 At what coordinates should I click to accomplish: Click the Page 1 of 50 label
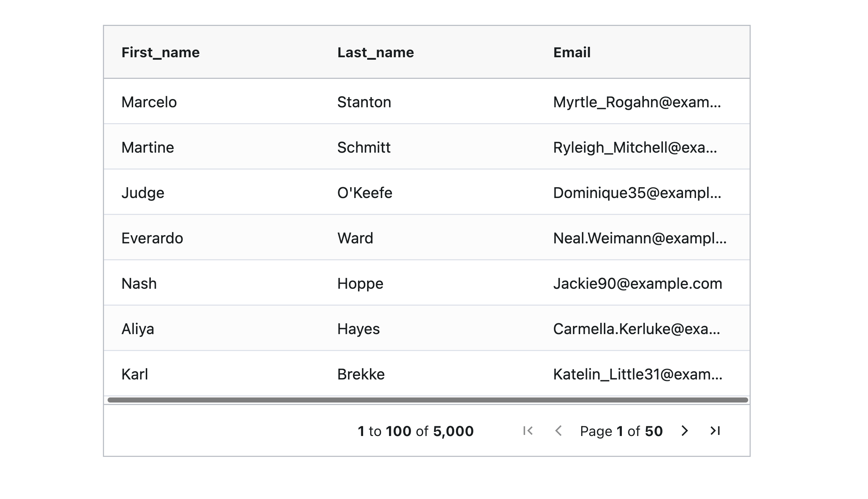621,431
